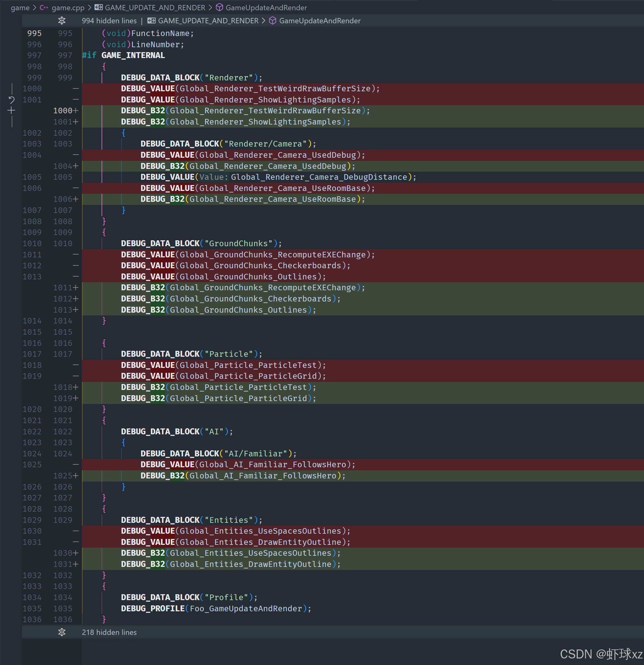644x665 pixels.
Task: Click the plus icon in left gutter
Action: 11,111
